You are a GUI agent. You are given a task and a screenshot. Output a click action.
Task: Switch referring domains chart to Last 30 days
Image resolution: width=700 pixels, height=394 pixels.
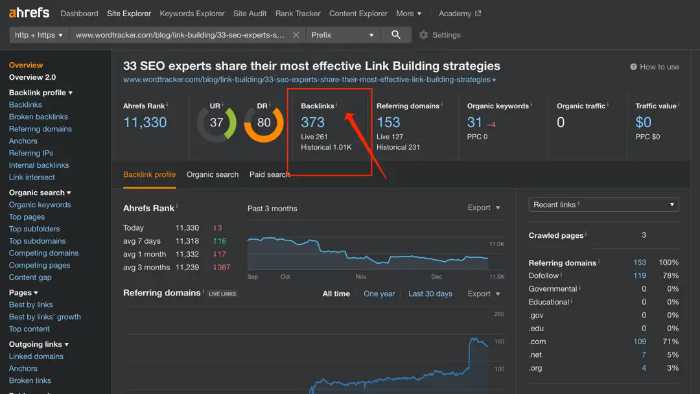[x=430, y=294]
